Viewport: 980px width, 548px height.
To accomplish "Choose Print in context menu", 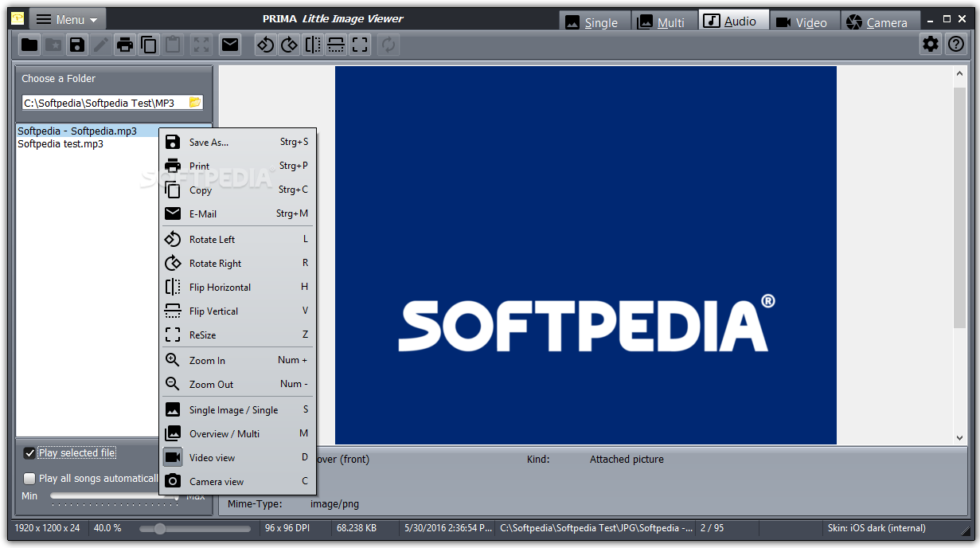I will pyautogui.click(x=237, y=166).
